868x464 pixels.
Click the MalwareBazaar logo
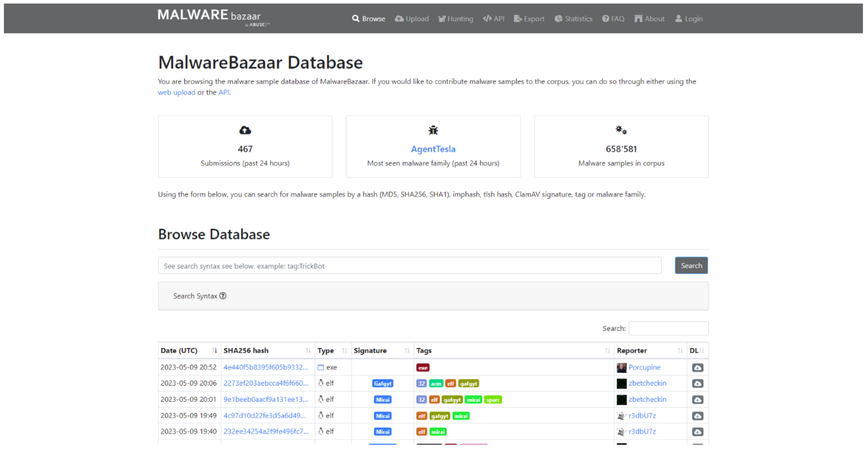pos(213,18)
